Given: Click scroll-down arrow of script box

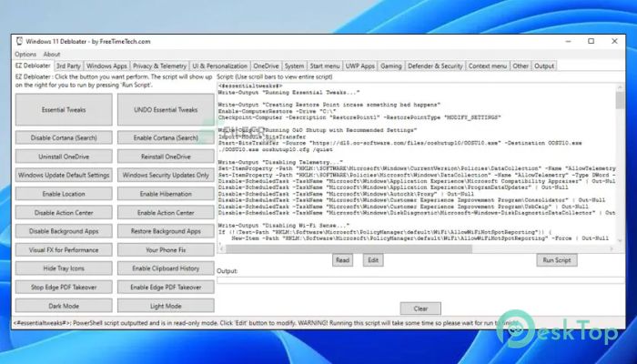Looking at the screenshot, I should [620, 240].
